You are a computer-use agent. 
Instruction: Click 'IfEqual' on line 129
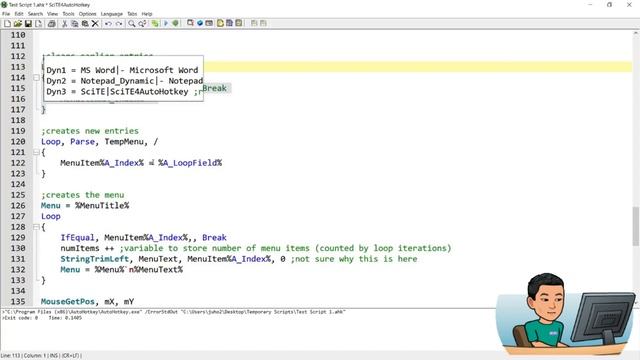pos(77,238)
